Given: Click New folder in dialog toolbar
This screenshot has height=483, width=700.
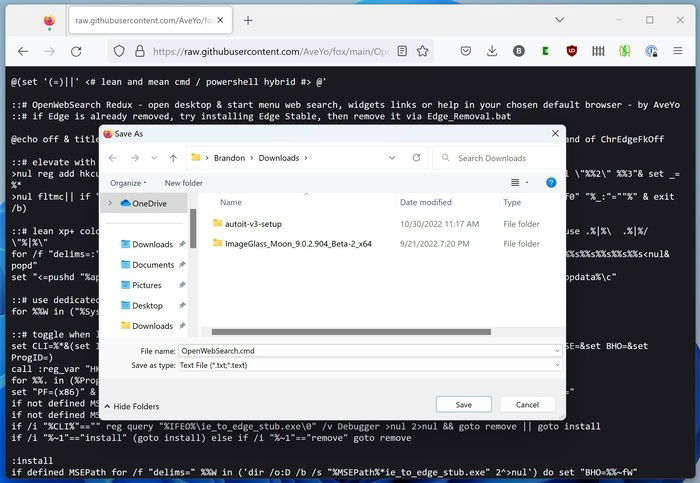Looking at the screenshot, I should [183, 183].
